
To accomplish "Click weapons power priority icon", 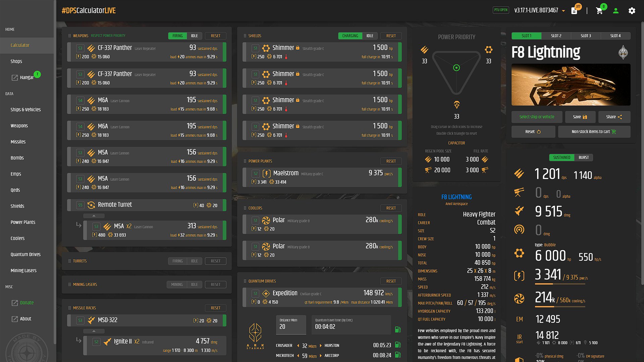I will [x=424, y=50].
